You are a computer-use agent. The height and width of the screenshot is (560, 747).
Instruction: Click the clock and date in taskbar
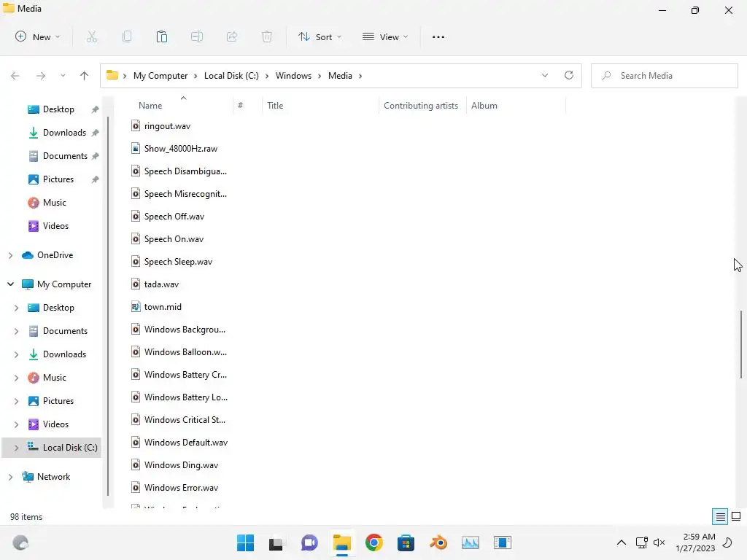pos(695,542)
